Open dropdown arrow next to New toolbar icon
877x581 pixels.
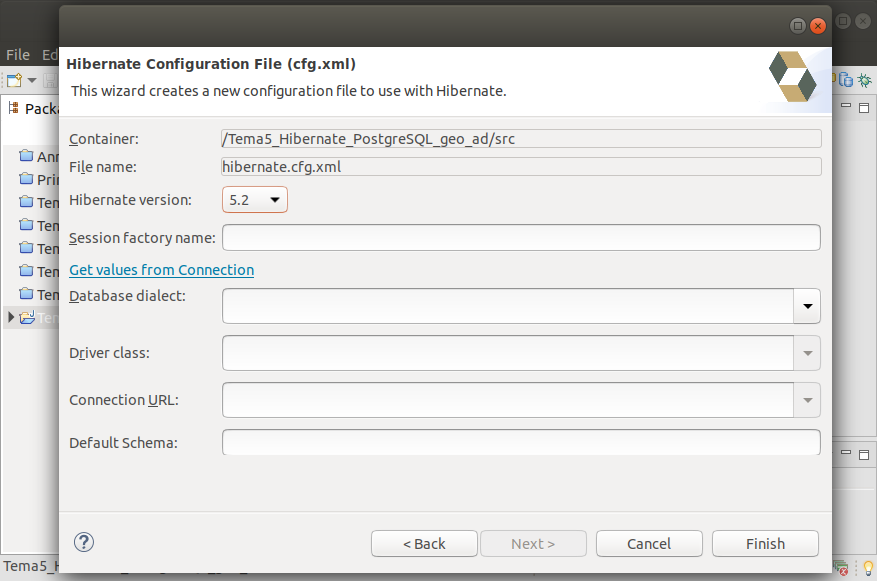point(32,81)
